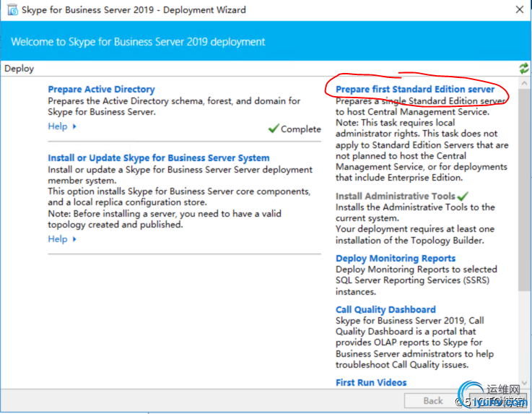Launch Prepare first Standard Edition server
The width and height of the screenshot is (532, 414).
(x=415, y=90)
